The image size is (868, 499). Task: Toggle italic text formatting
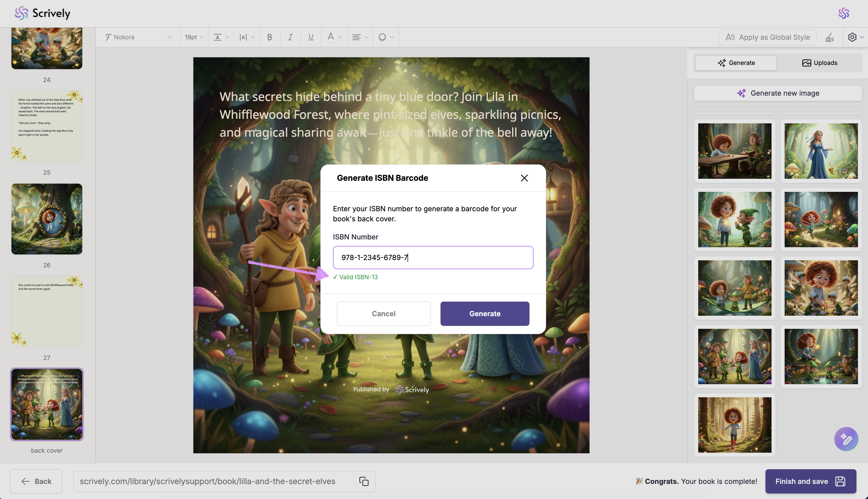(x=290, y=37)
